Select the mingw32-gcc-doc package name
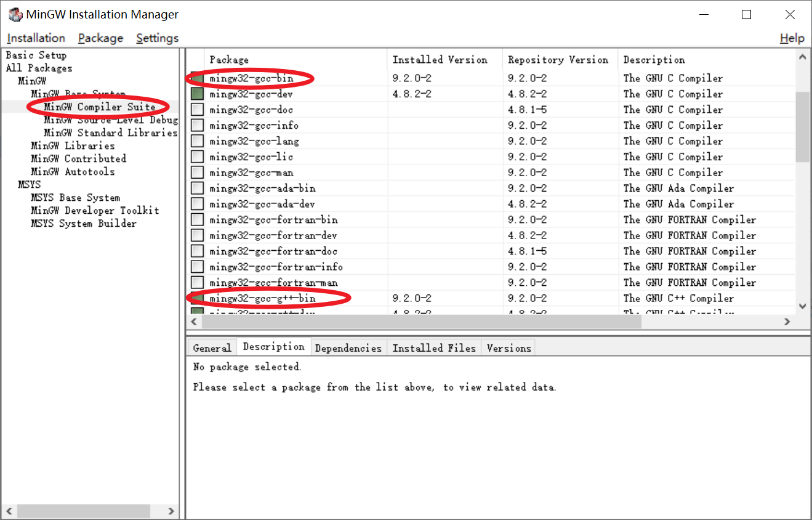Screen dimensions: 812x520 point(251,110)
